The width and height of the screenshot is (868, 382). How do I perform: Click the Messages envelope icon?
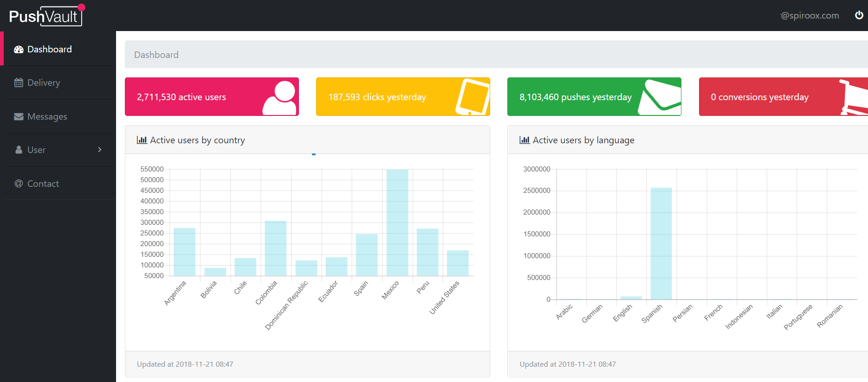[19, 117]
